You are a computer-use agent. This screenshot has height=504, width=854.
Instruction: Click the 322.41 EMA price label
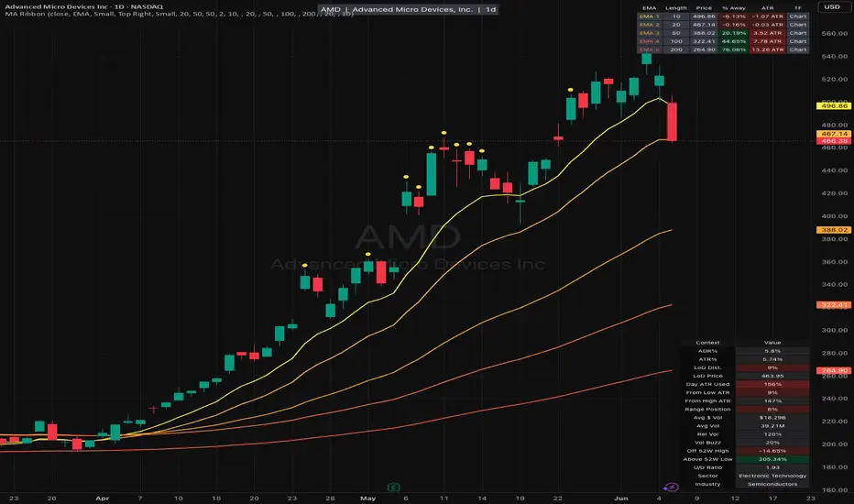click(834, 304)
